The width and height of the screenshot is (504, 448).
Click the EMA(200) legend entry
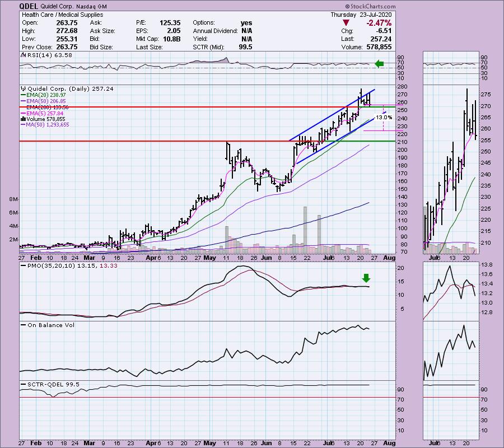coord(47,108)
